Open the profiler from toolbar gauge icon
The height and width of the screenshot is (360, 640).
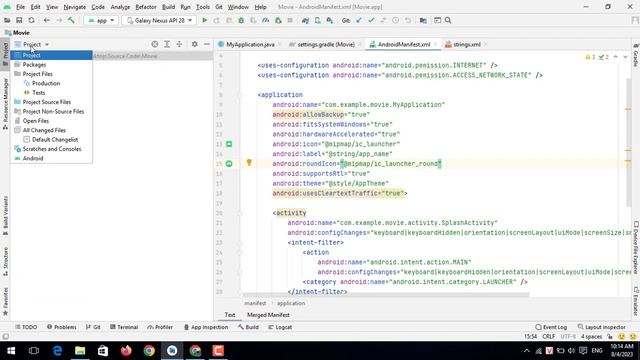point(266,20)
